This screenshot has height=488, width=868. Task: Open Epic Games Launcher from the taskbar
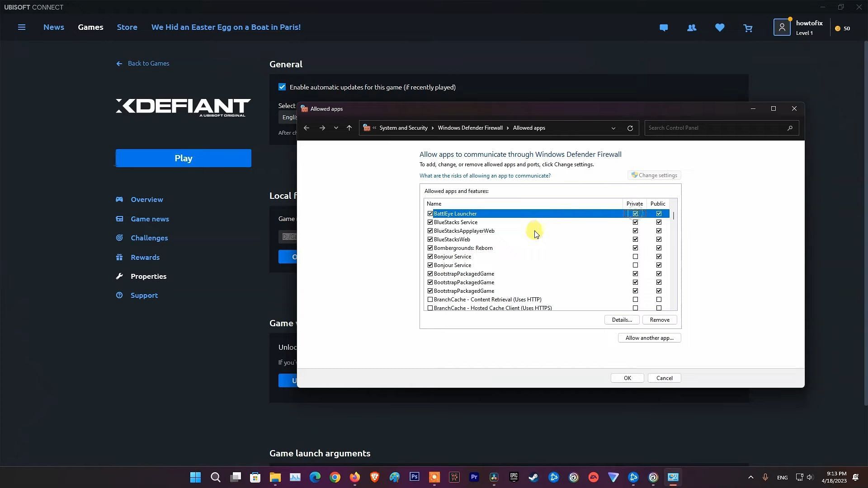click(514, 477)
